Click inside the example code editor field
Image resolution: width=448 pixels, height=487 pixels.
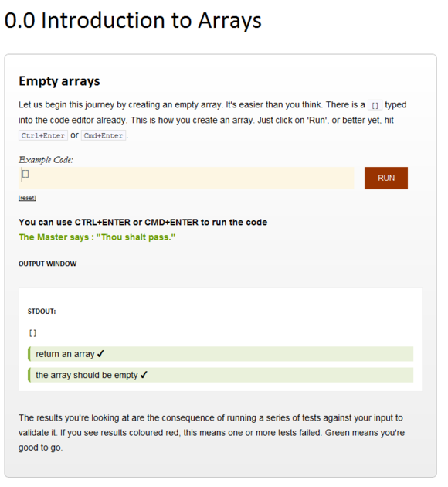[186, 178]
